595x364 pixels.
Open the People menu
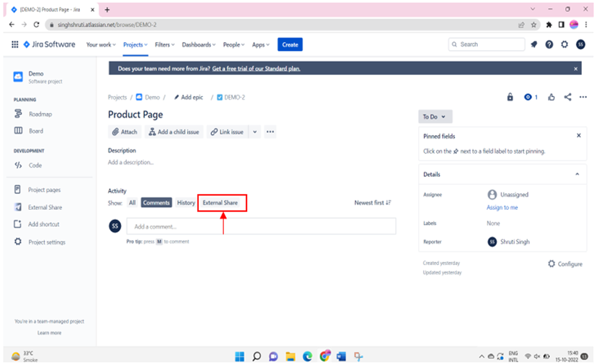coord(233,45)
